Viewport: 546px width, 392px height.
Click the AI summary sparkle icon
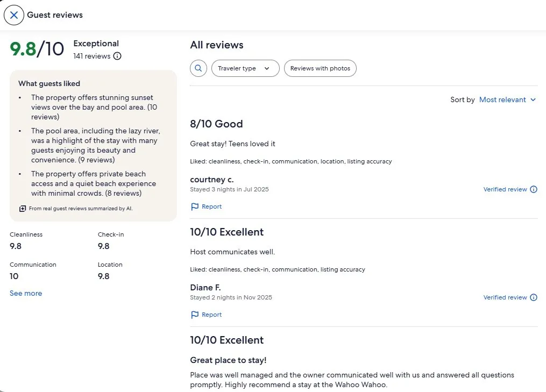click(x=23, y=209)
